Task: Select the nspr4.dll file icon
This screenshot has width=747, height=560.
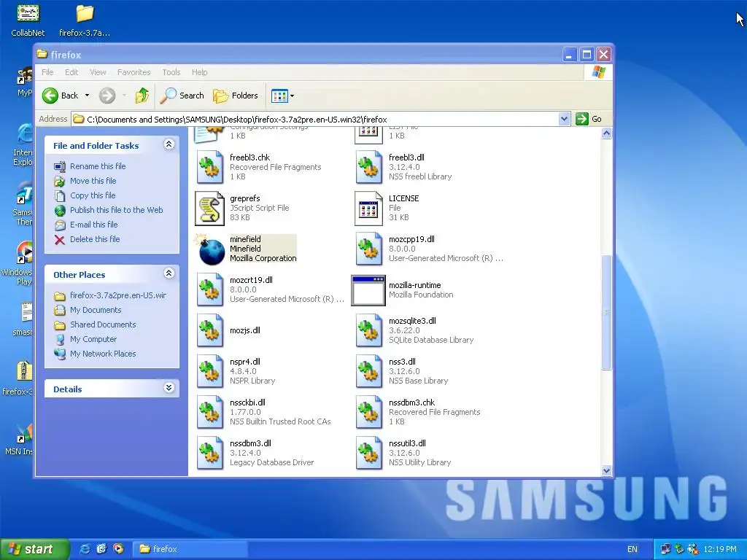Action: pyautogui.click(x=209, y=371)
